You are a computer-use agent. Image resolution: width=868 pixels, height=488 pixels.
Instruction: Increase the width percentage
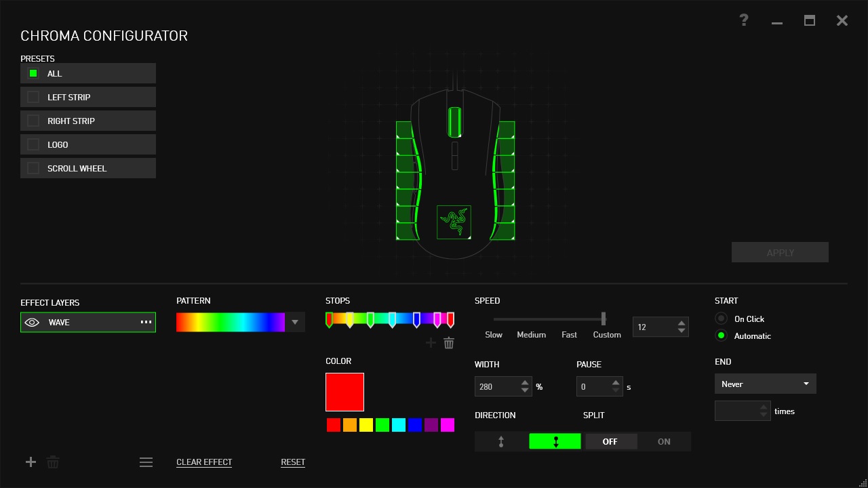(525, 383)
